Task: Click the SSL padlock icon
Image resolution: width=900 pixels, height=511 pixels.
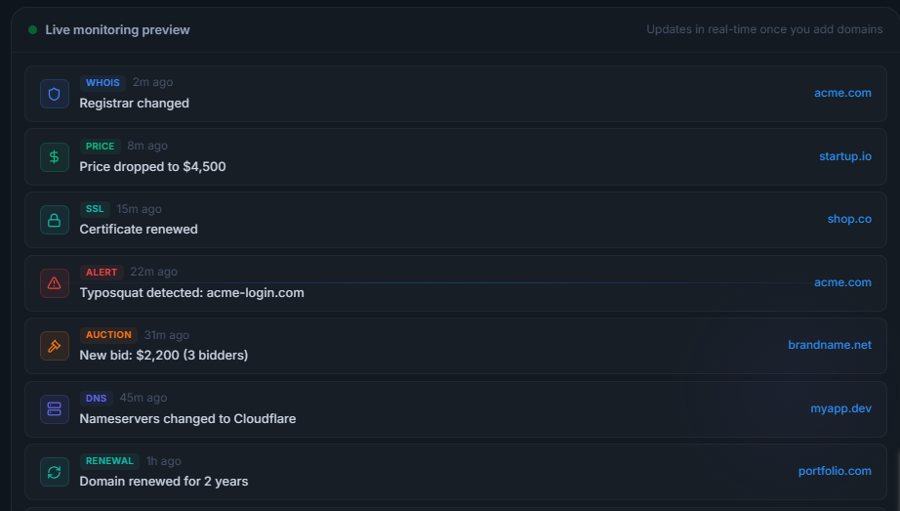Action: click(55, 220)
